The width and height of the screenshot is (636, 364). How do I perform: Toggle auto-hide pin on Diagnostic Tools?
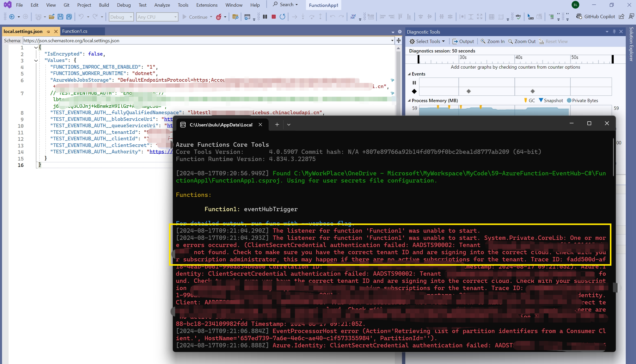[x=614, y=31]
